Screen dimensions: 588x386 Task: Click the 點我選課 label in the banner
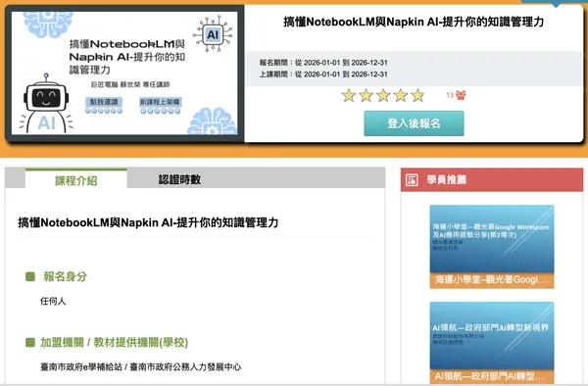coord(104,102)
